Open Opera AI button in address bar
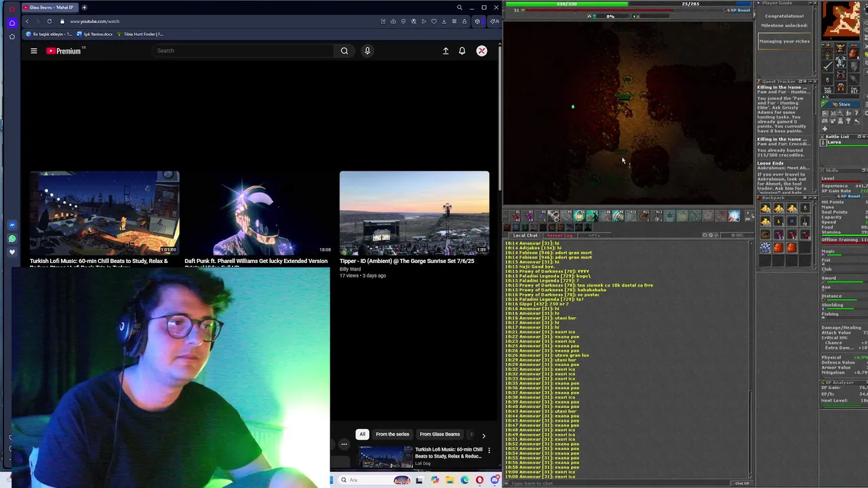The image size is (868, 488). tap(495, 21)
